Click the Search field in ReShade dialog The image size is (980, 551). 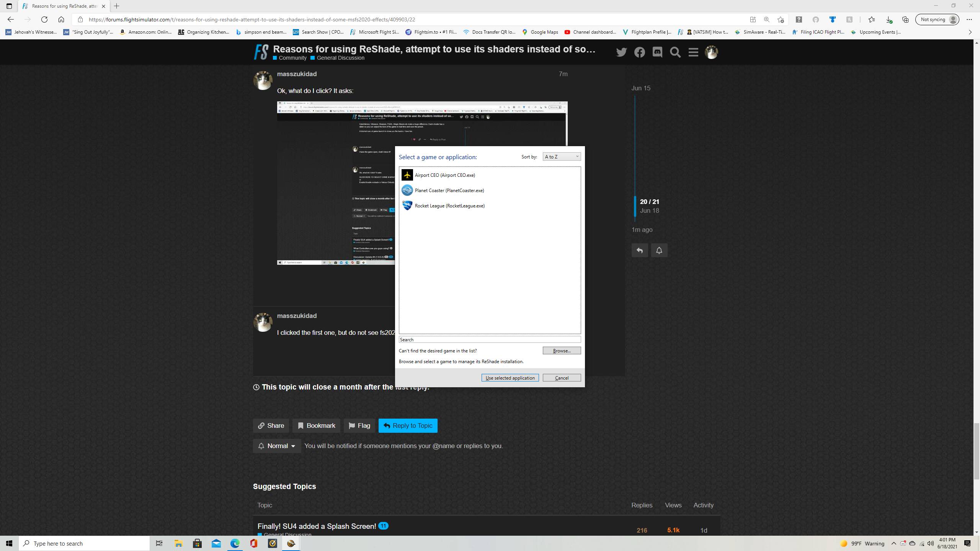(489, 339)
